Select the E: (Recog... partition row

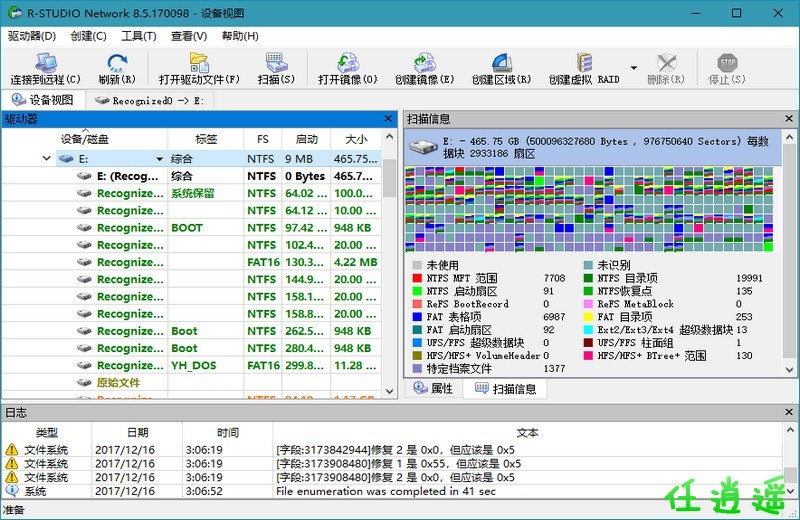coord(192,176)
